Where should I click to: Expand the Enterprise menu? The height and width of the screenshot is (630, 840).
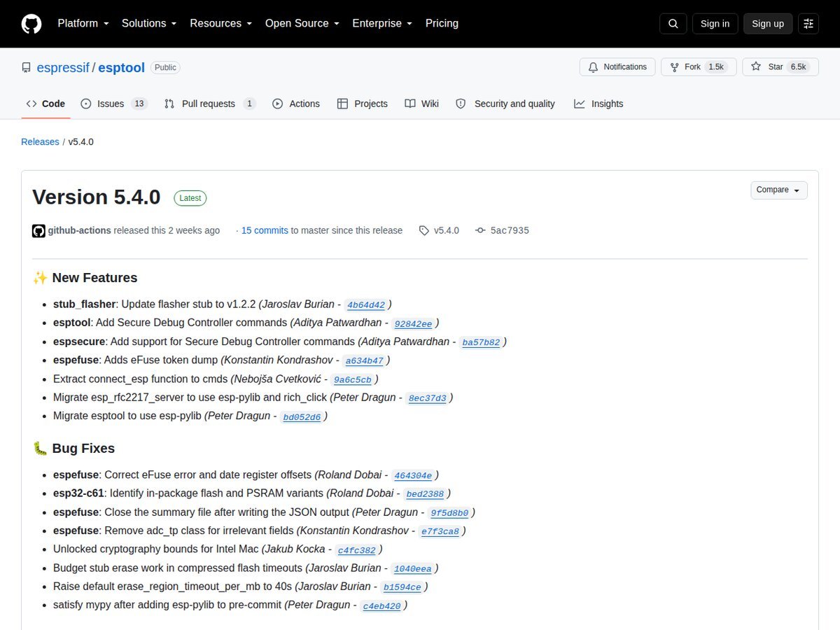coord(382,23)
